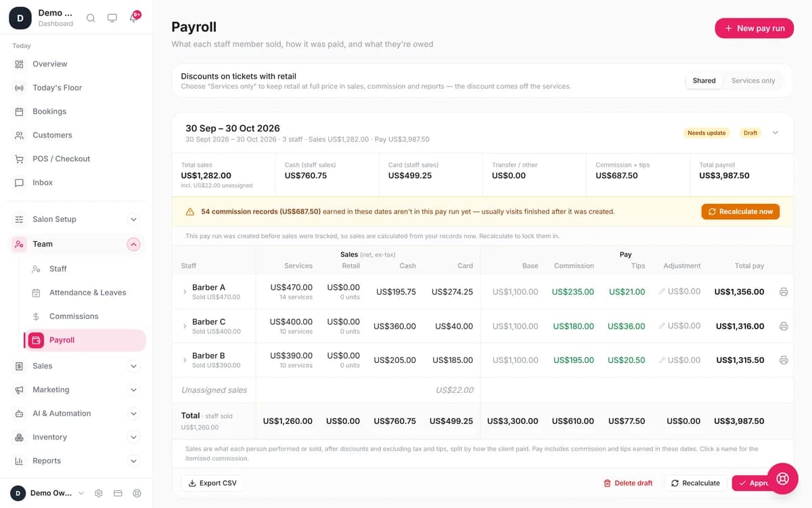Click Barber C tips US$36.00
This screenshot has width=812, height=508.
627,326
